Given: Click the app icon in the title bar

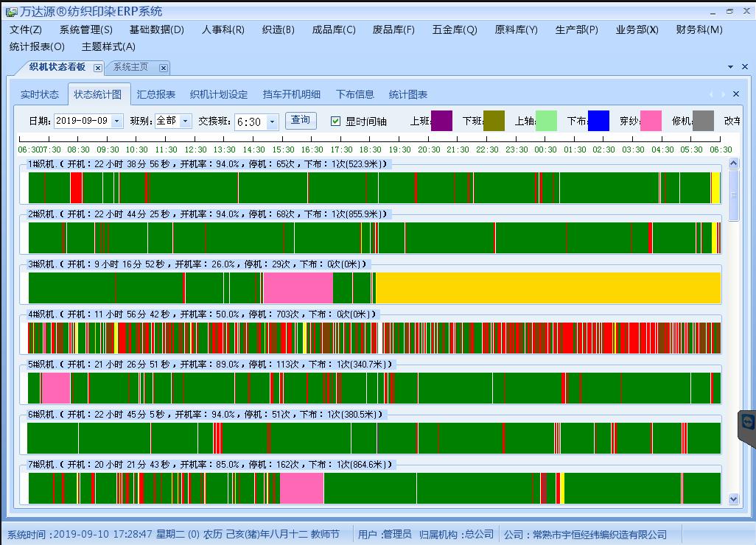Looking at the screenshot, I should pos(12,12).
